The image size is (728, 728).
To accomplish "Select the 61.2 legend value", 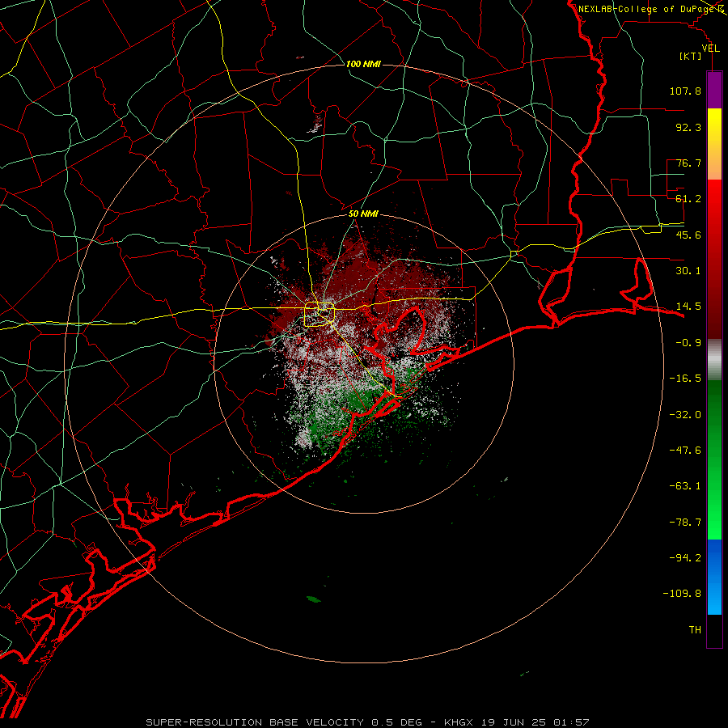I will pos(688,199).
